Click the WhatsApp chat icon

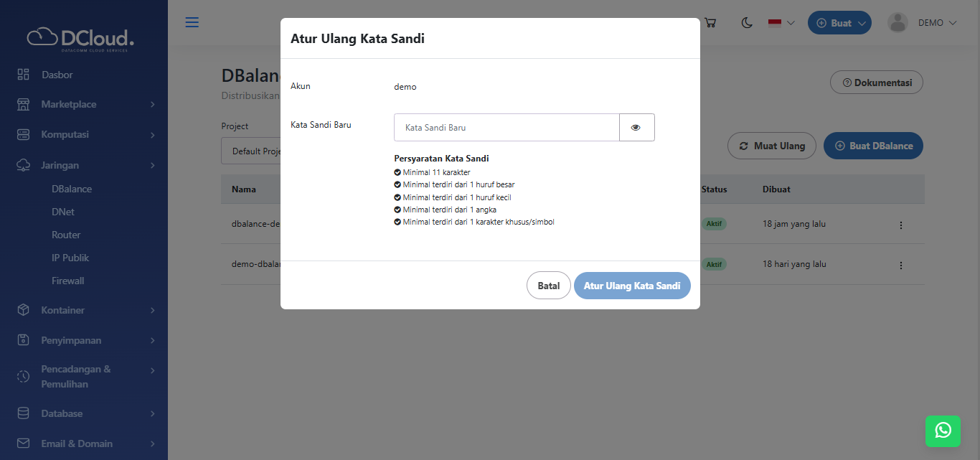pos(943,431)
